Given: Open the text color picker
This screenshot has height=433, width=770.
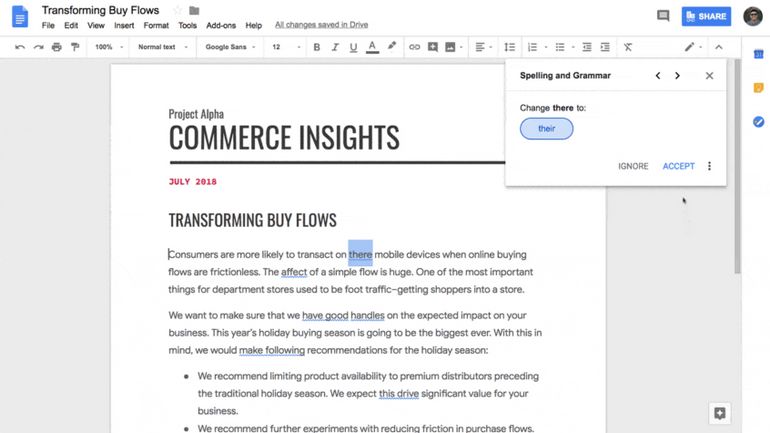Looking at the screenshot, I should click(372, 47).
